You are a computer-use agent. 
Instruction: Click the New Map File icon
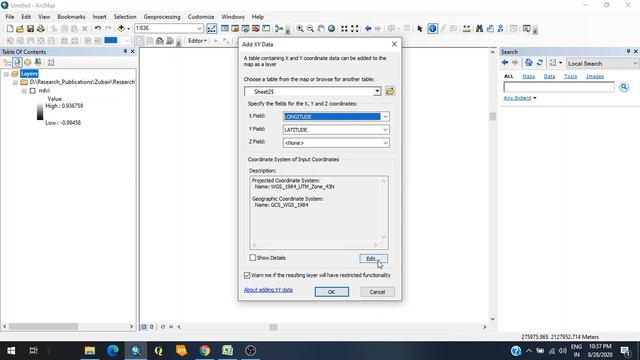tap(10, 29)
